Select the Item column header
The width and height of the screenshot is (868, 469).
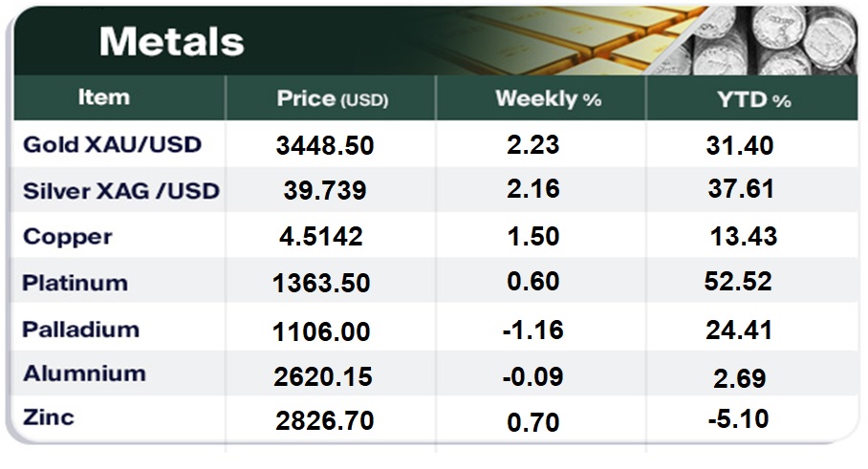[x=102, y=97]
